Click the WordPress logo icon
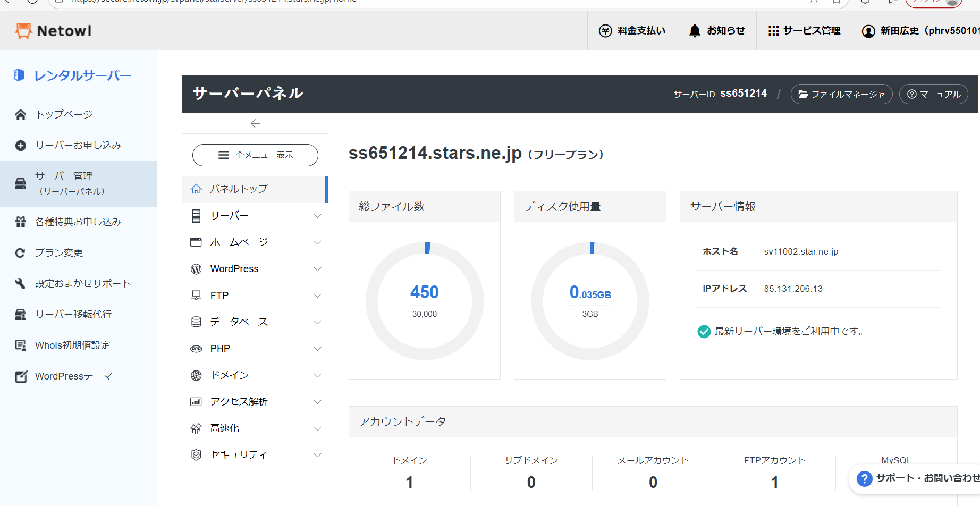The height and width of the screenshot is (506, 980). (196, 269)
